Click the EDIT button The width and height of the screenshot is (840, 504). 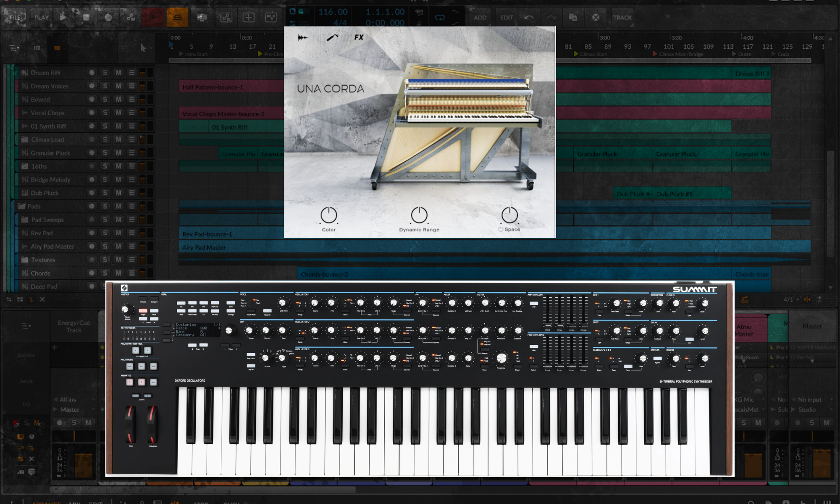506,17
